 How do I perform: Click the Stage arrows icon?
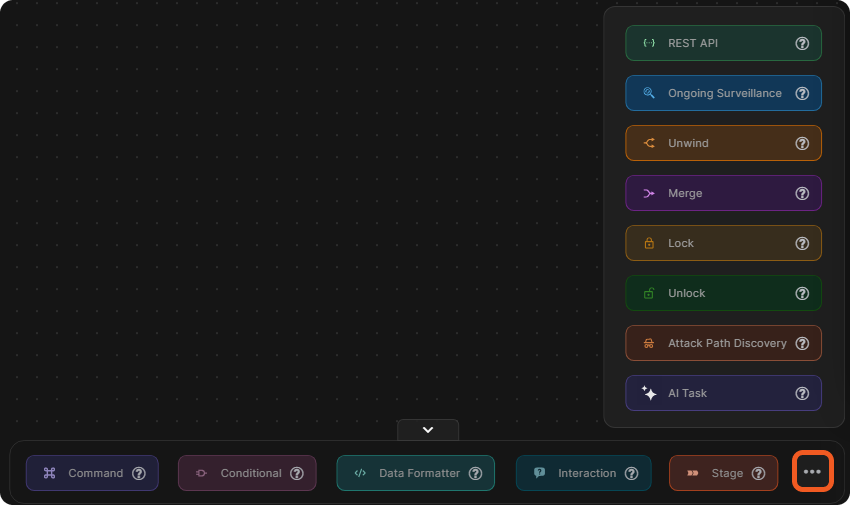point(693,473)
